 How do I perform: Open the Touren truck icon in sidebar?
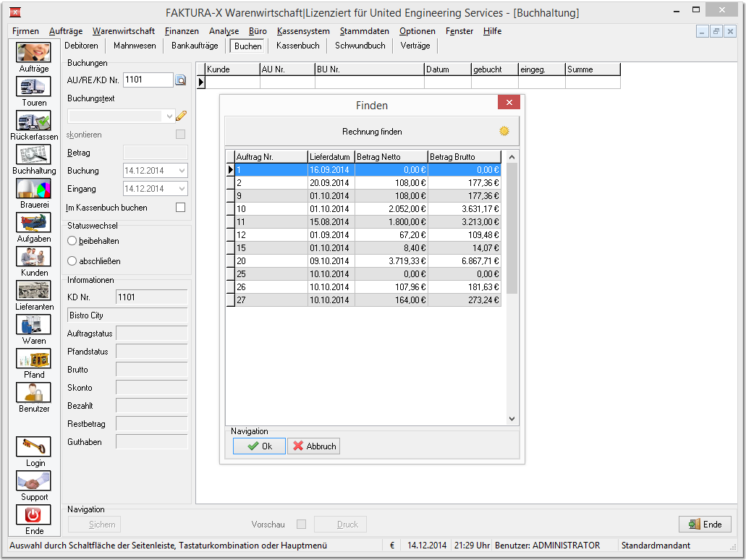34,87
